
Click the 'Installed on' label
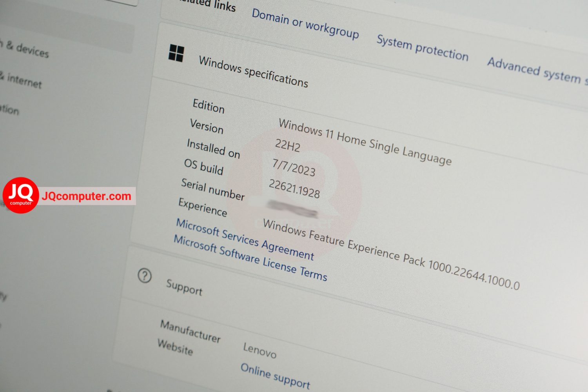tap(213, 149)
